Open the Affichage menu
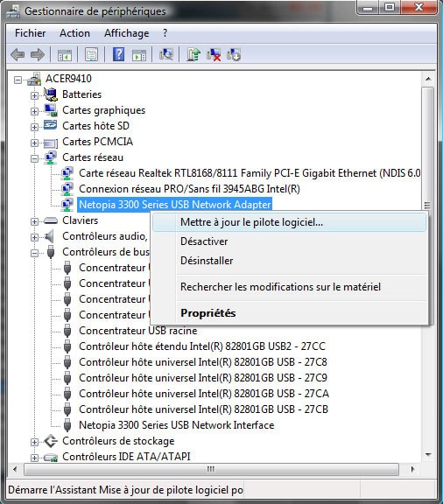 126,33
